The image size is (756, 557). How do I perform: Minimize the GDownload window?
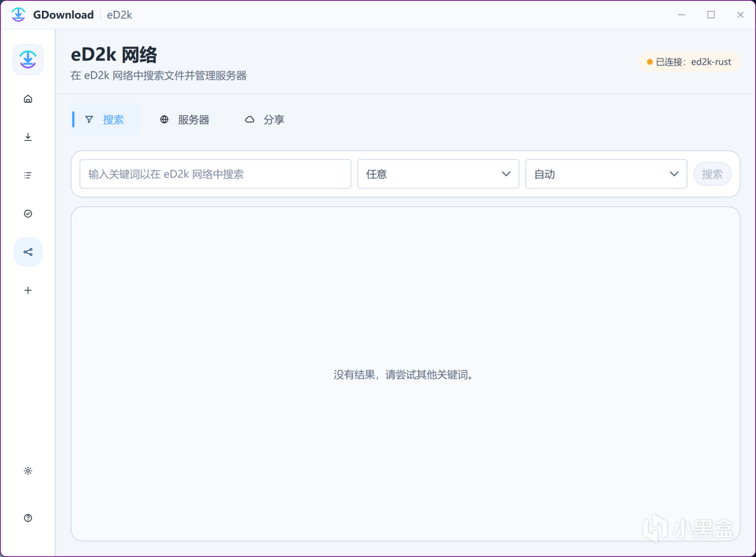coord(682,15)
